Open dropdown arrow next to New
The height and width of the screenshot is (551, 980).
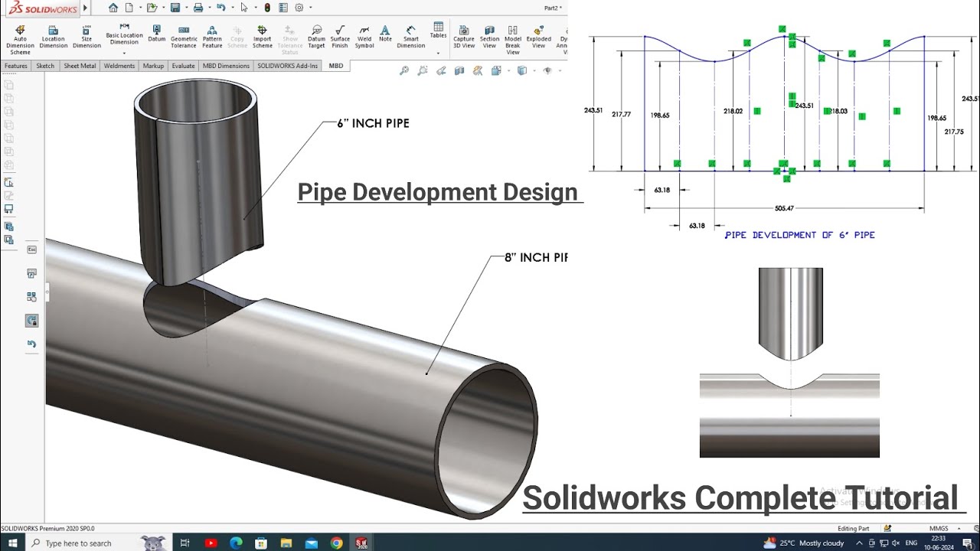point(141,8)
